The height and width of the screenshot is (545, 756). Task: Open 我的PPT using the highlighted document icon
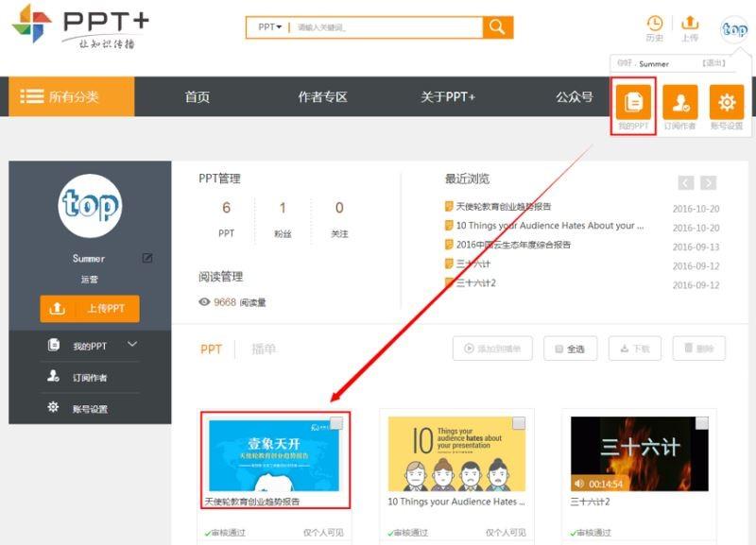coord(635,102)
